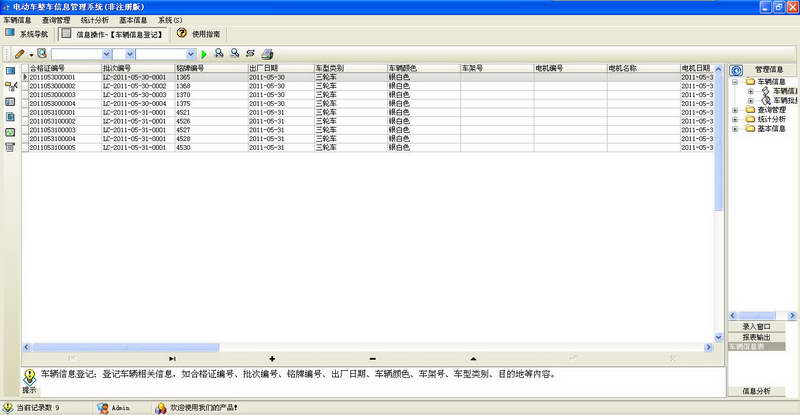Open the third filter value combo box
This screenshot has width=800, height=415.
(x=190, y=54)
